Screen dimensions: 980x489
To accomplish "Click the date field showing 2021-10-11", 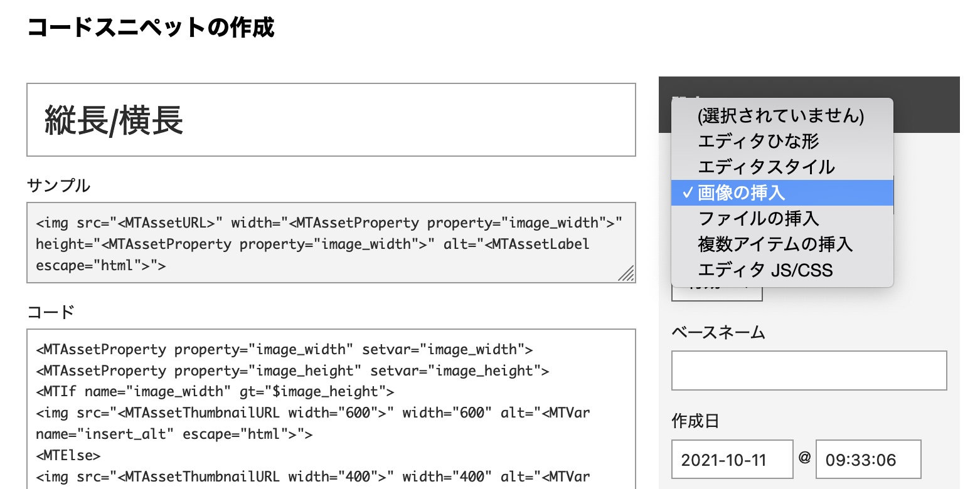I will pyautogui.click(x=731, y=458).
